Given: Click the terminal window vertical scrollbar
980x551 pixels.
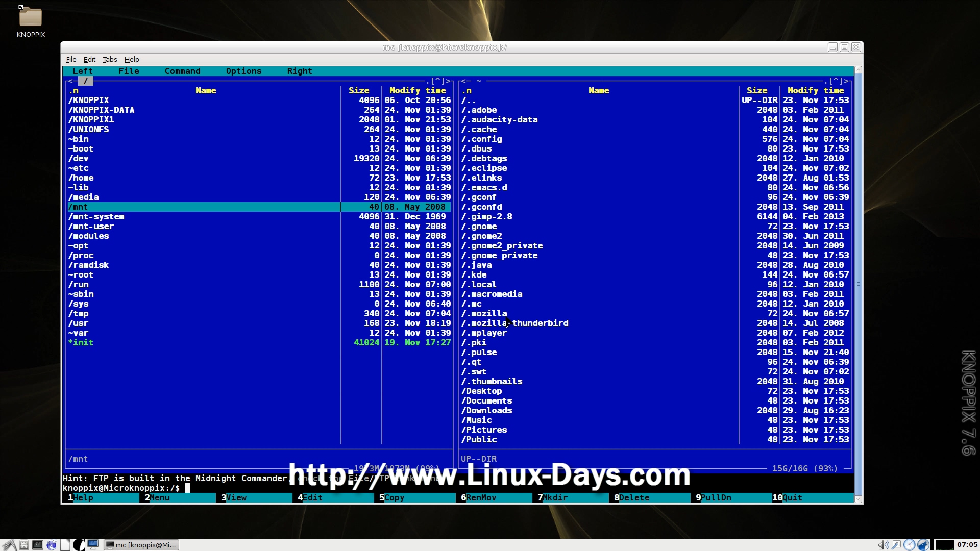Looking at the screenshot, I should point(858,284).
